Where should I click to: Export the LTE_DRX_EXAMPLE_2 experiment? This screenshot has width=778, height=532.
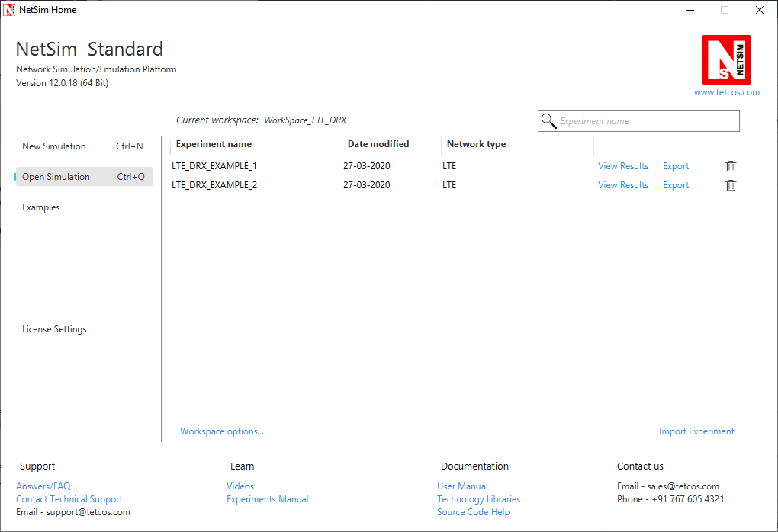(x=676, y=185)
